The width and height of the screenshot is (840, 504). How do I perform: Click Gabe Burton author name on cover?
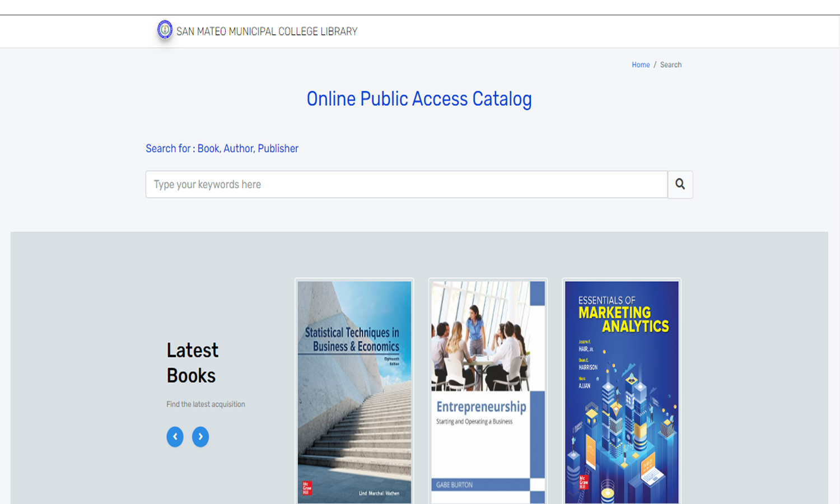click(x=454, y=485)
